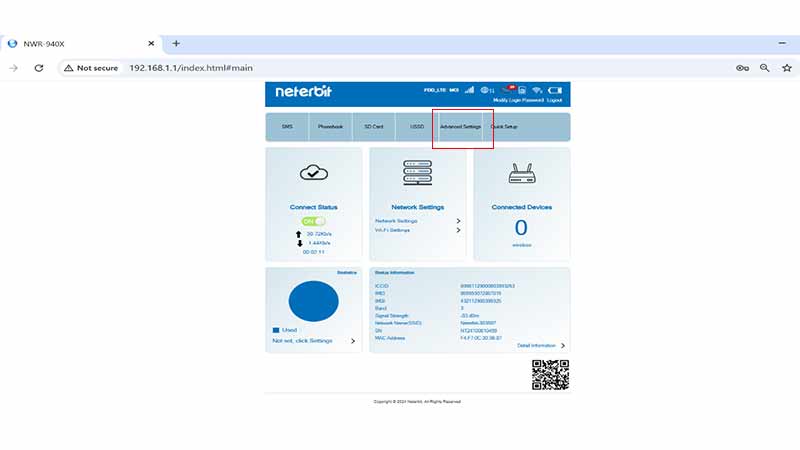Click the Connect Status heading
Image resolution: width=800 pixels, height=450 pixels.
pyautogui.click(x=314, y=207)
